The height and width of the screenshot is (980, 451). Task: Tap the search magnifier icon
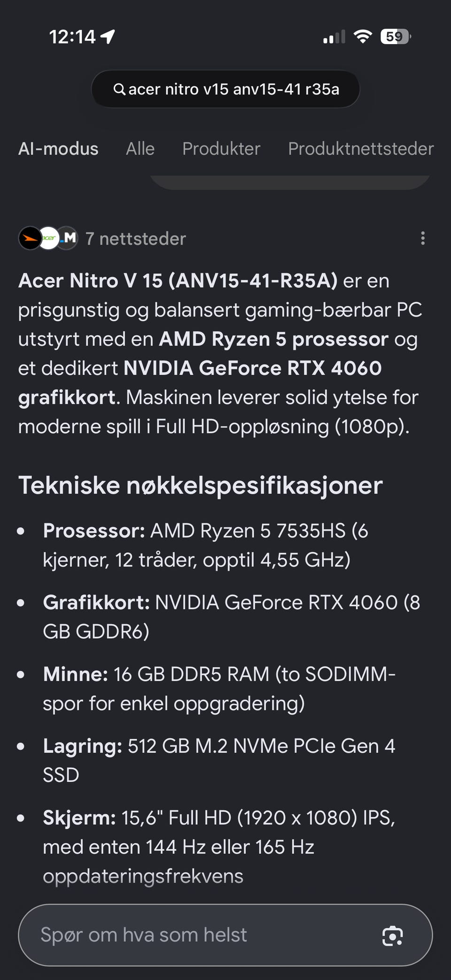tap(119, 89)
